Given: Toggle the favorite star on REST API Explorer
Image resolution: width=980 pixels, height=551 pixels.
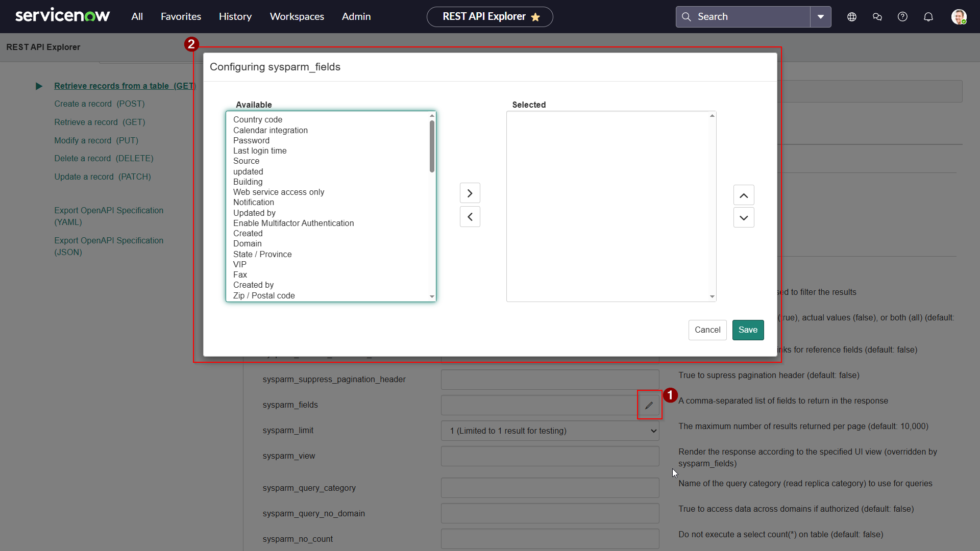Looking at the screenshot, I should point(535,17).
